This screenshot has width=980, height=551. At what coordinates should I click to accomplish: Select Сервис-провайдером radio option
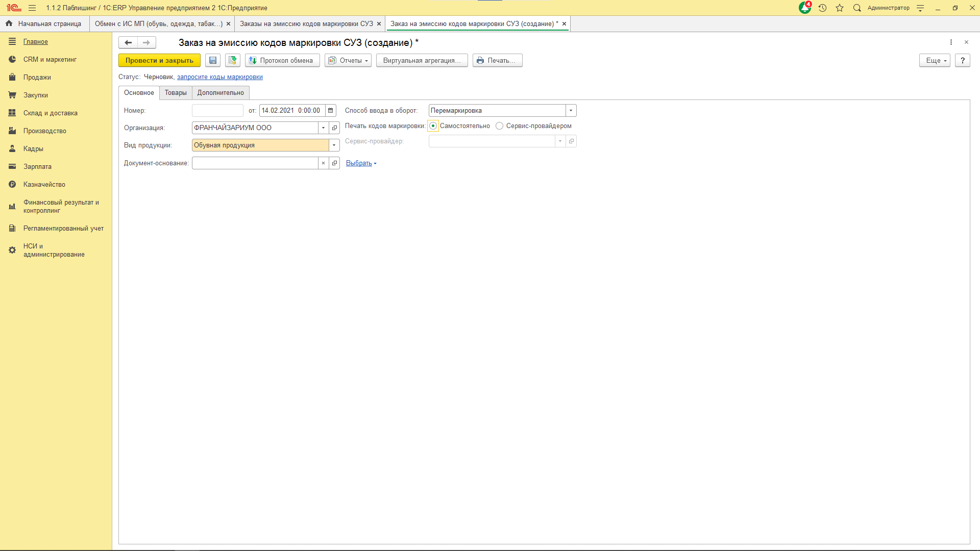(x=500, y=126)
